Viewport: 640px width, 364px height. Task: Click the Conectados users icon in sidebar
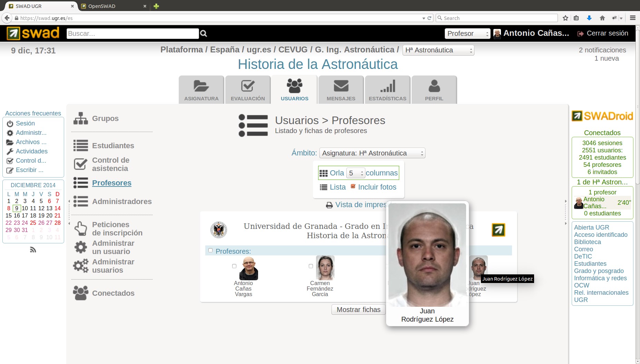click(81, 293)
